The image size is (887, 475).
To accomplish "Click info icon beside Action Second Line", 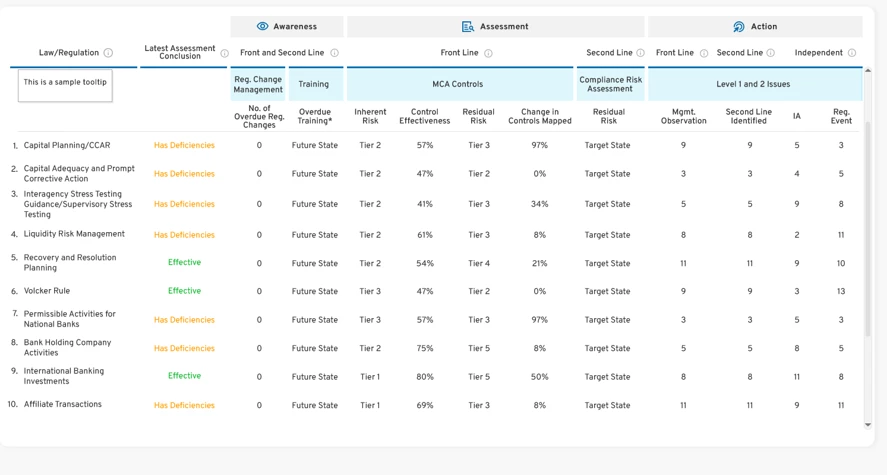I will click(x=770, y=53).
